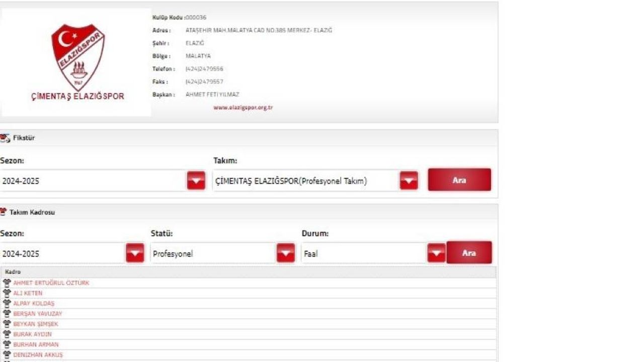
Task: Open player BURAK AYDIN
Action: (x=32, y=334)
